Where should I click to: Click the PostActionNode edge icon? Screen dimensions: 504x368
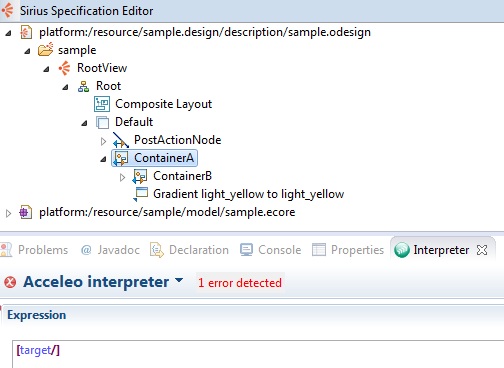[x=121, y=140]
